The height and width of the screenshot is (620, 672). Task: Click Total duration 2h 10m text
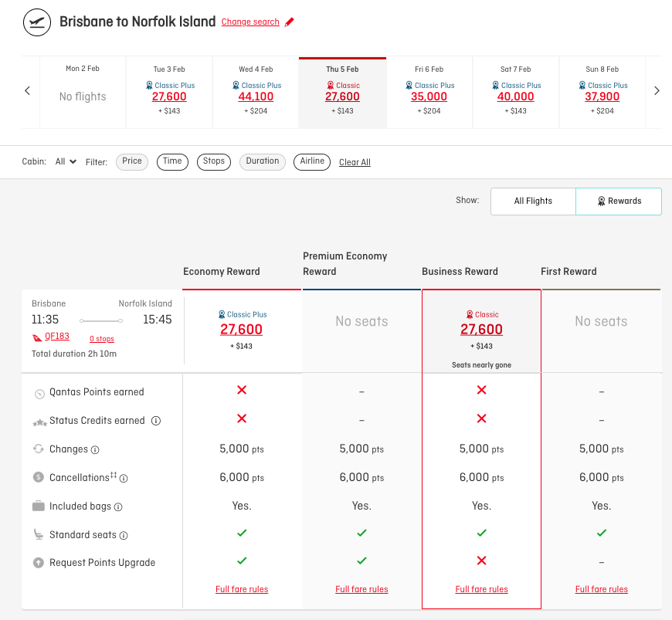pyautogui.click(x=74, y=354)
